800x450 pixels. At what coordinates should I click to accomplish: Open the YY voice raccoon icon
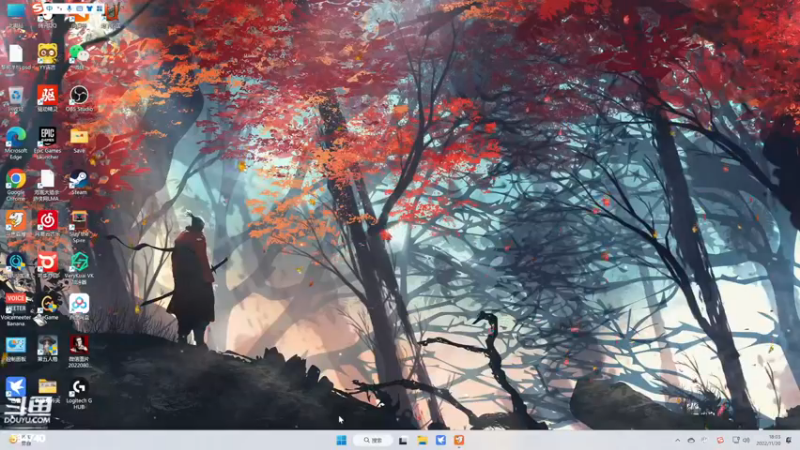[47, 56]
